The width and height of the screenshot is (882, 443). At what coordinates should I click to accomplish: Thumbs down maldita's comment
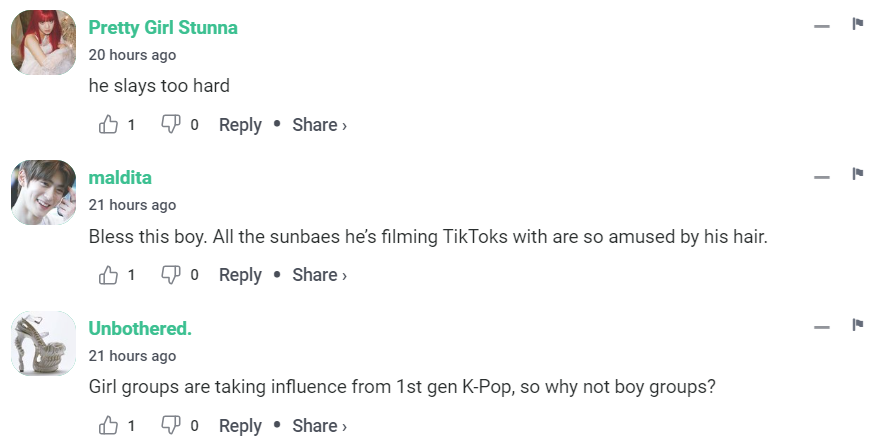point(171,275)
